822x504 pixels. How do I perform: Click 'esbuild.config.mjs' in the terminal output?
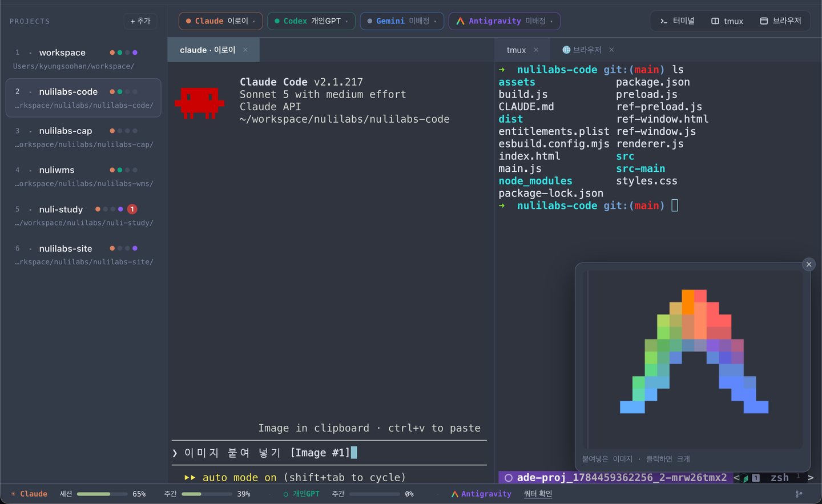tap(554, 144)
